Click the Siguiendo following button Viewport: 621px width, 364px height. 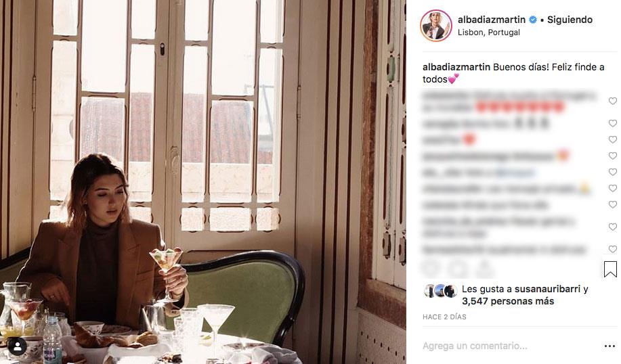click(570, 20)
